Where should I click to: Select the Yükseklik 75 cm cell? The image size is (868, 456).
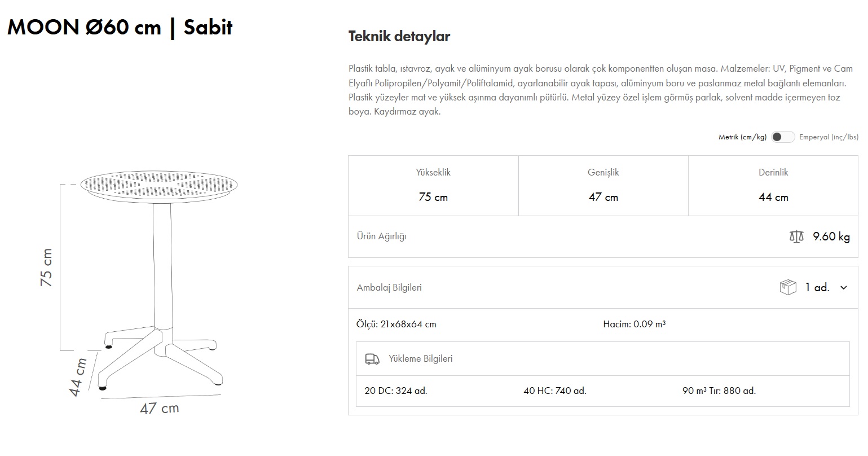click(433, 186)
